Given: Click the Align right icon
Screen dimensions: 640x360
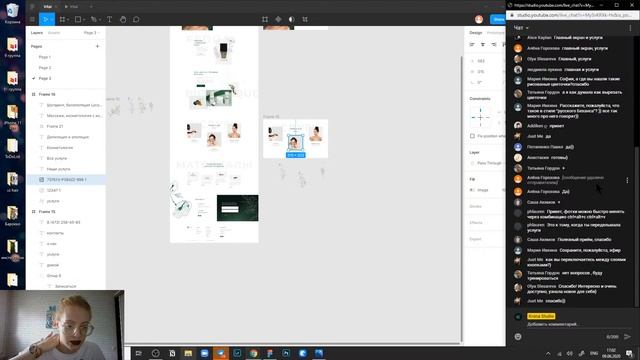Looking at the screenshot, I should point(493,44).
